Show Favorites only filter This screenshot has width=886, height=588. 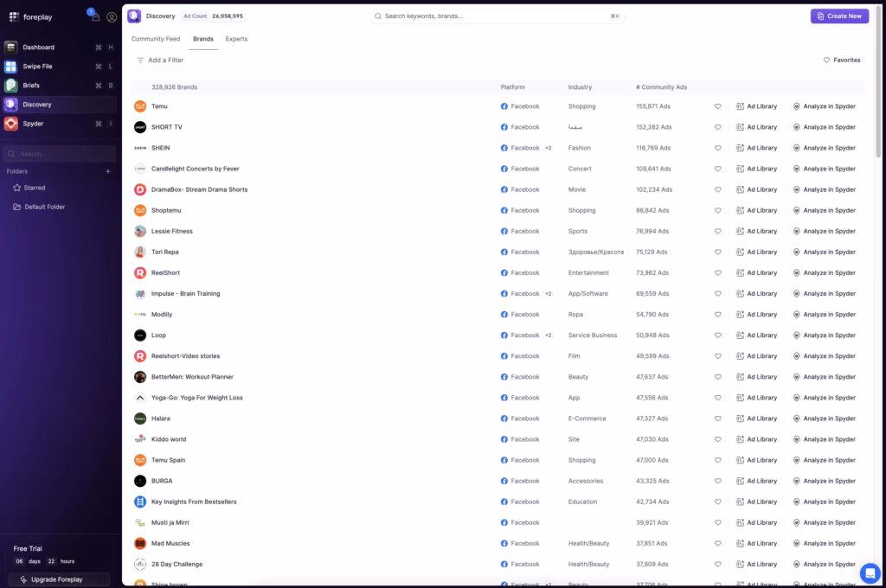tap(841, 61)
